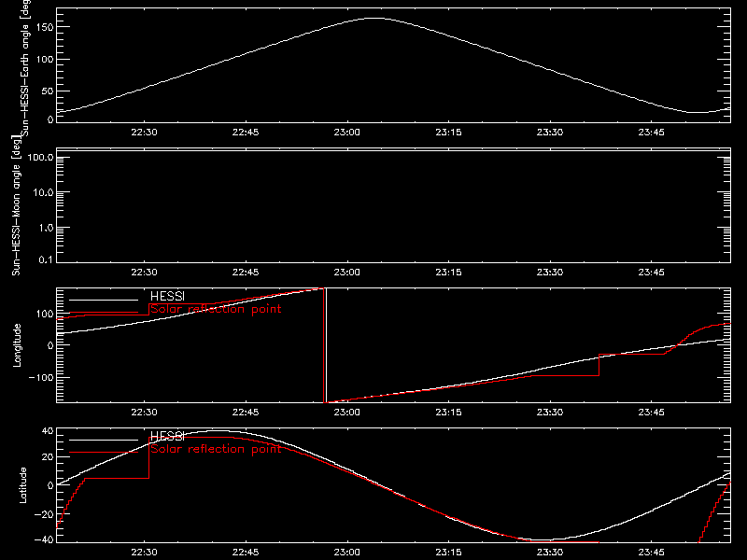Click the Sun-HESSI-Moon angle axis title
Screen dimensions: 747x560
coord(16,205)
